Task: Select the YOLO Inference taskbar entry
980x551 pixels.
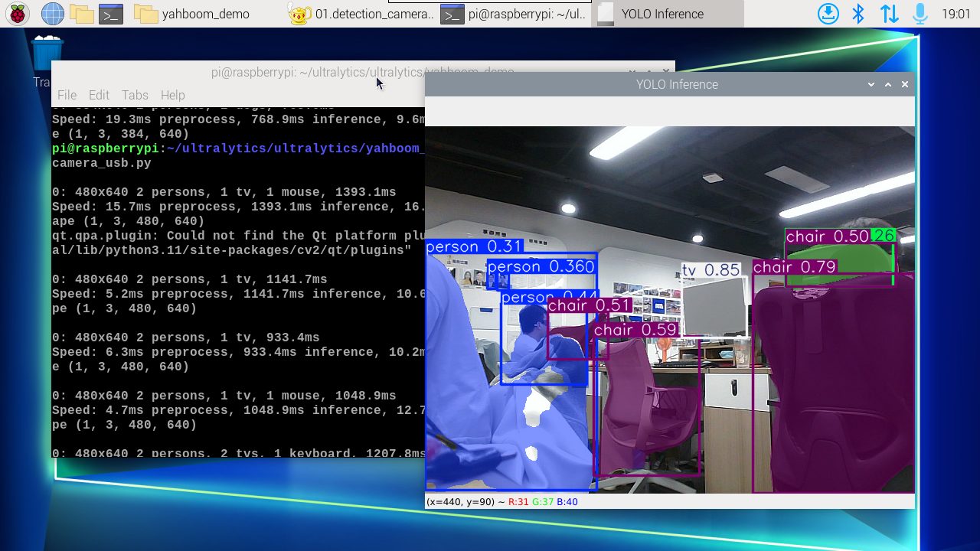Action: click(x=668, y=14)
